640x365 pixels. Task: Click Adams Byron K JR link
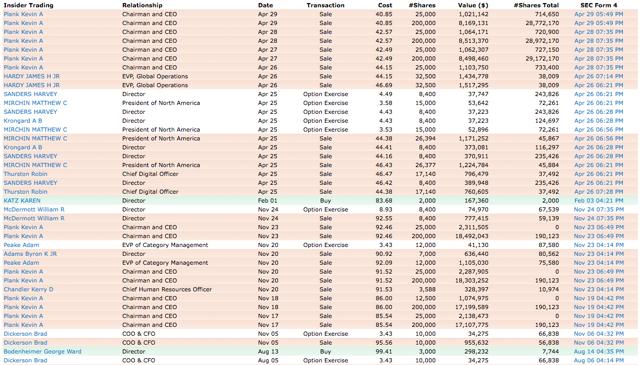tap(30, 254)
